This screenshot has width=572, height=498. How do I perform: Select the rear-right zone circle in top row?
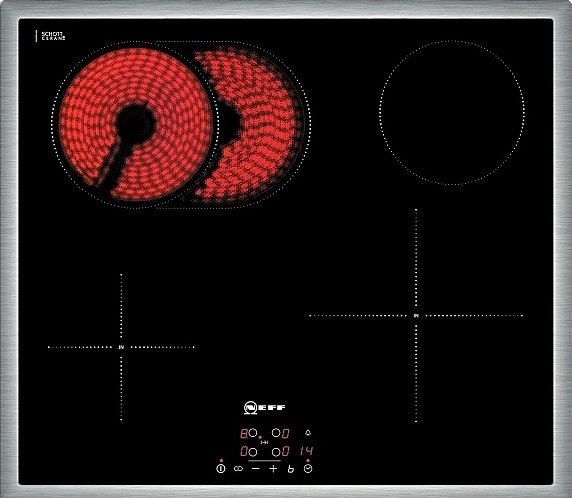[276, 433]
